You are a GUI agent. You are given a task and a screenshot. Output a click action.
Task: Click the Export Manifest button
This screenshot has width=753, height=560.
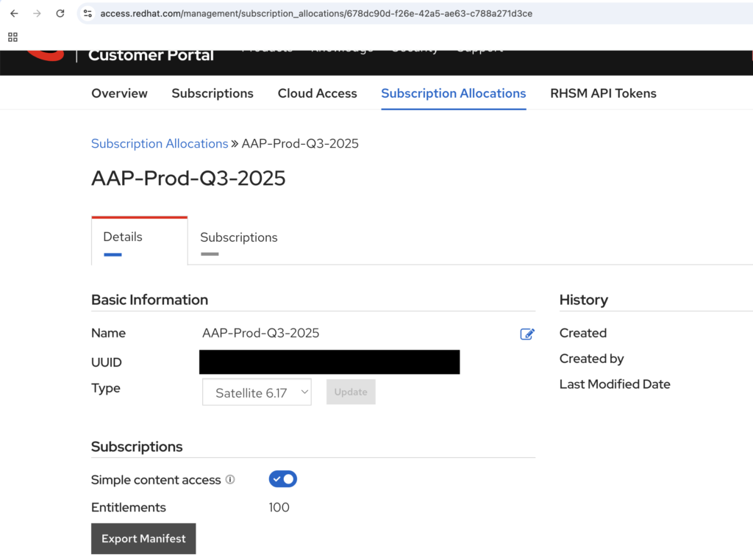click(143, 539)
